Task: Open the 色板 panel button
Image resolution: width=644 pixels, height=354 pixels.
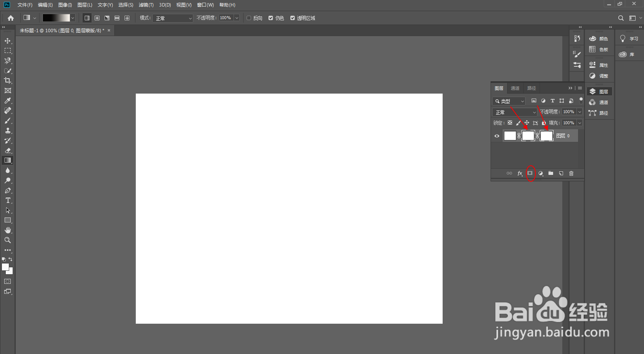Action: pos(599,49)
